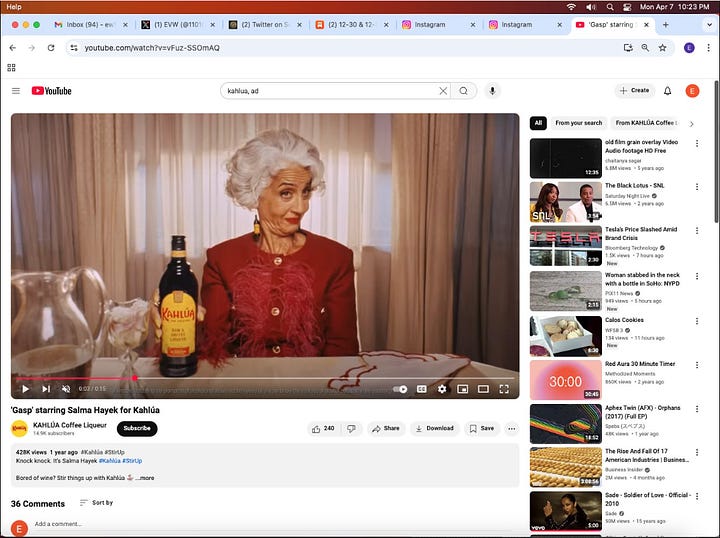
Task: Select the From KAHLÚA Coffee chip
Action: pos(646,123)
